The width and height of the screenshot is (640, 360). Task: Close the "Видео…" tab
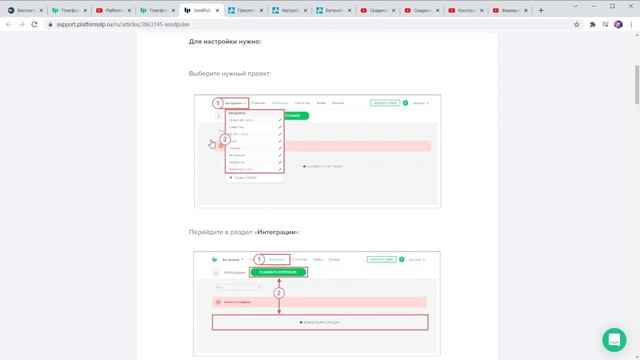coord(526,10)
